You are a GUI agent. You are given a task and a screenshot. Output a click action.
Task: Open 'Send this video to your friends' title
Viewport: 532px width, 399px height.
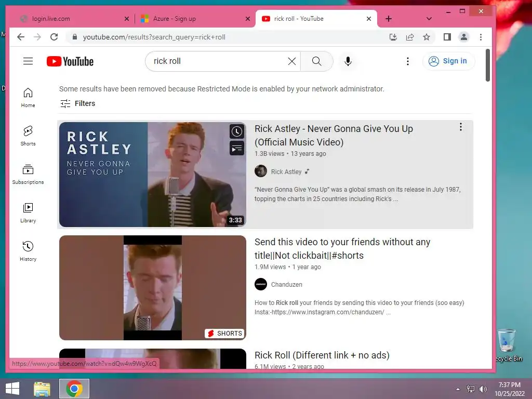(342, 249)
